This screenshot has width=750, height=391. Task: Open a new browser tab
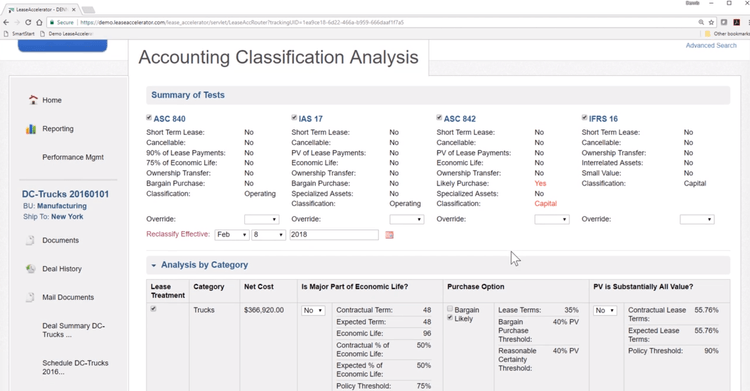click(x=88, y=10)
